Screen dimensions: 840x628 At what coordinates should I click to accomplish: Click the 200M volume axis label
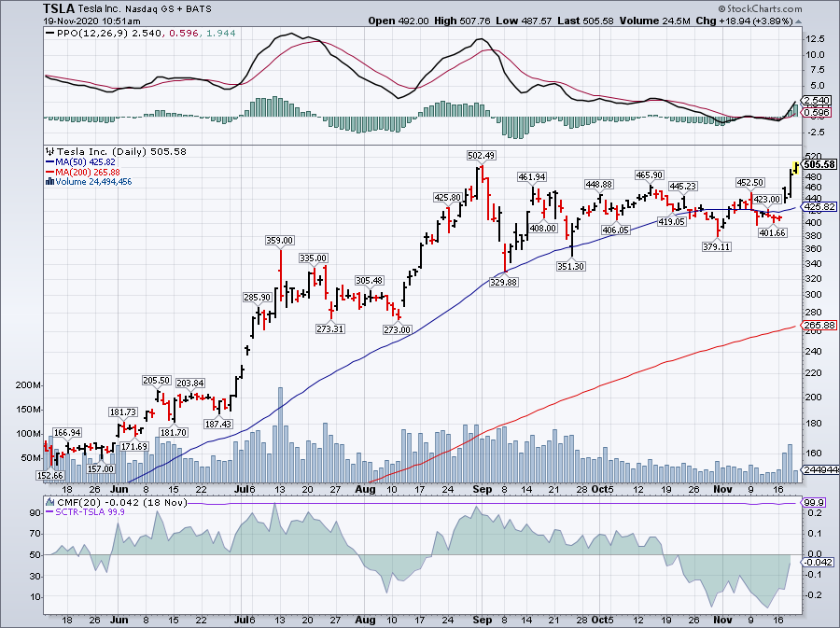[x=28, y=385]
